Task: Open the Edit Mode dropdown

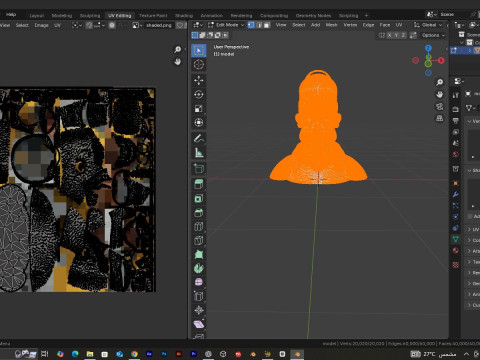Action: point(226,25)
